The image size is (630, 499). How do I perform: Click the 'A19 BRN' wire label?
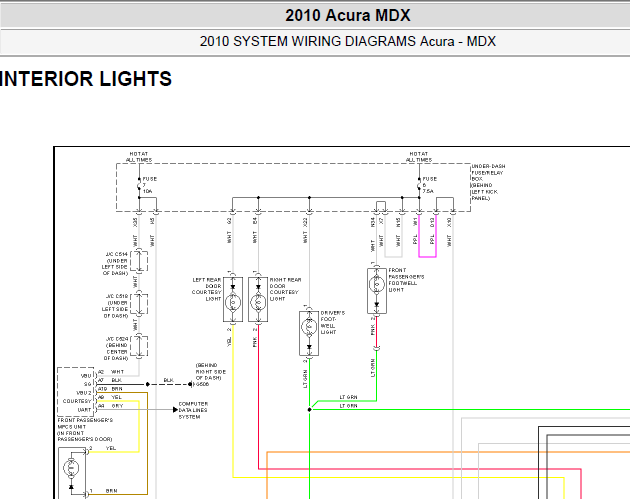pos(110,389)
